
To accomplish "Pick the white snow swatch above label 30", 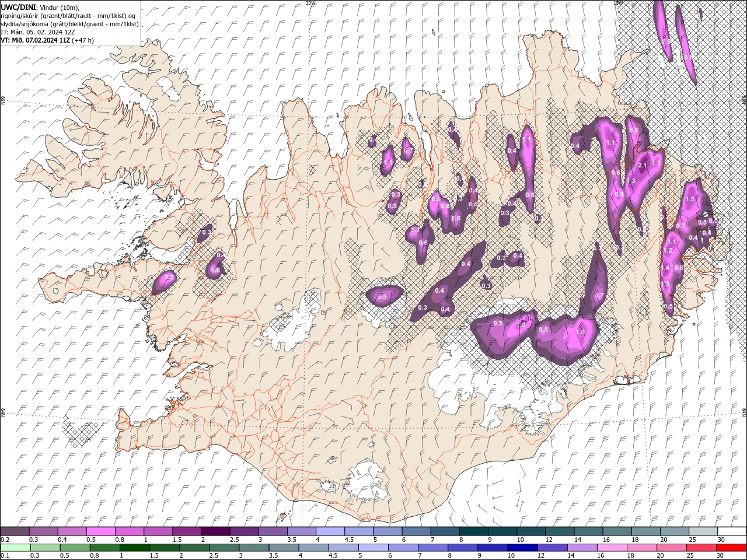I will (x=732, y=531).
